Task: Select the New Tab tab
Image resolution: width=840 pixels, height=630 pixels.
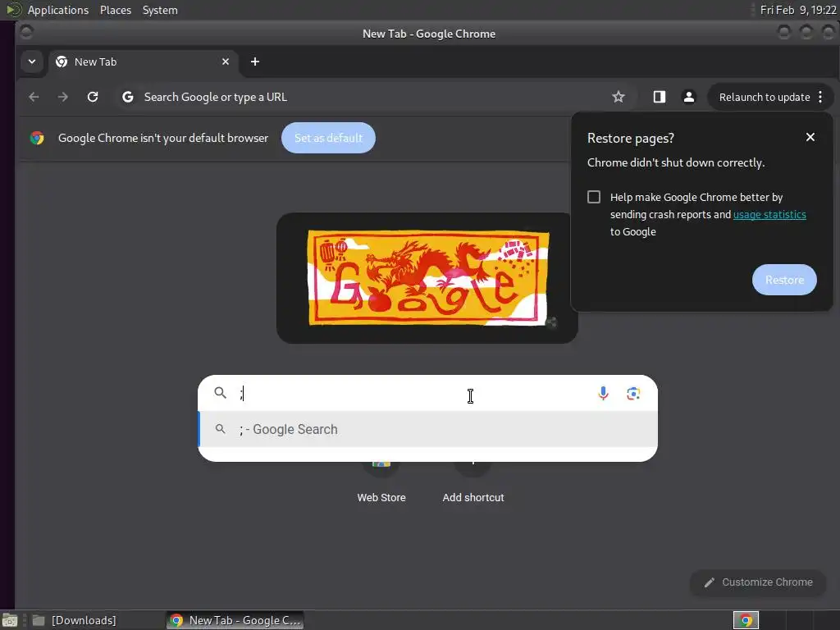Action: point(142,62)
